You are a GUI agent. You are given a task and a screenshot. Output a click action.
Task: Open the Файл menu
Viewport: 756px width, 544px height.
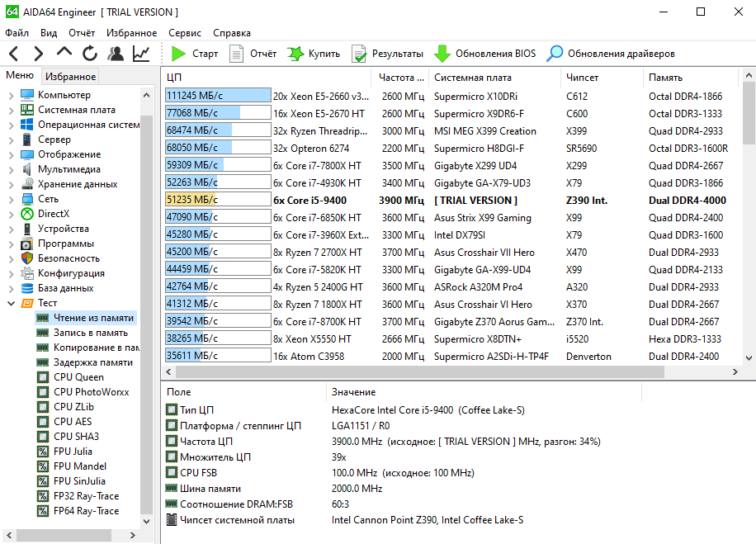pos(17,33)
